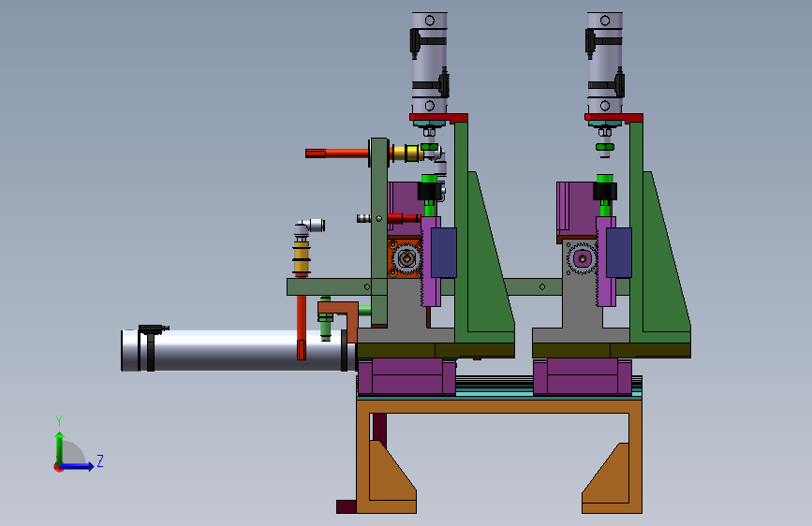Select the left black coupling block
The height and width of the screenshot is (526, 812).
[x=430, y=192]
